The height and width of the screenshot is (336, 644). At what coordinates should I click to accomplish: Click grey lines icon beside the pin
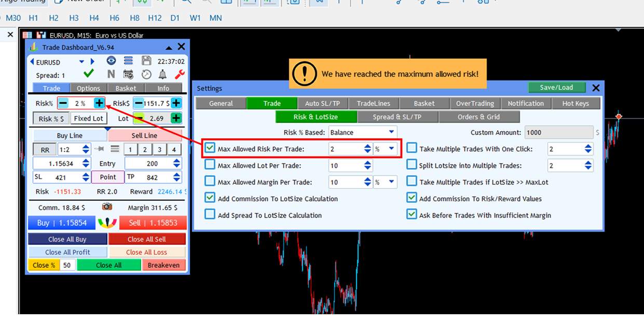[115, 149]
